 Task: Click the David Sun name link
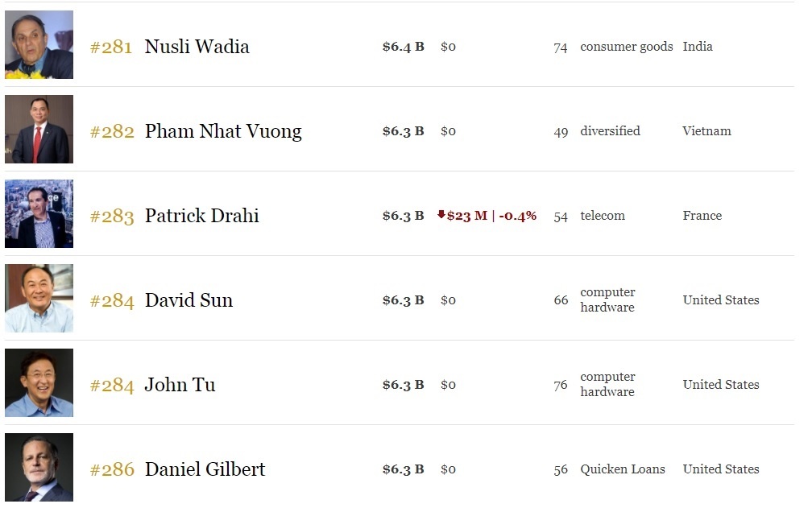[188, 300]
